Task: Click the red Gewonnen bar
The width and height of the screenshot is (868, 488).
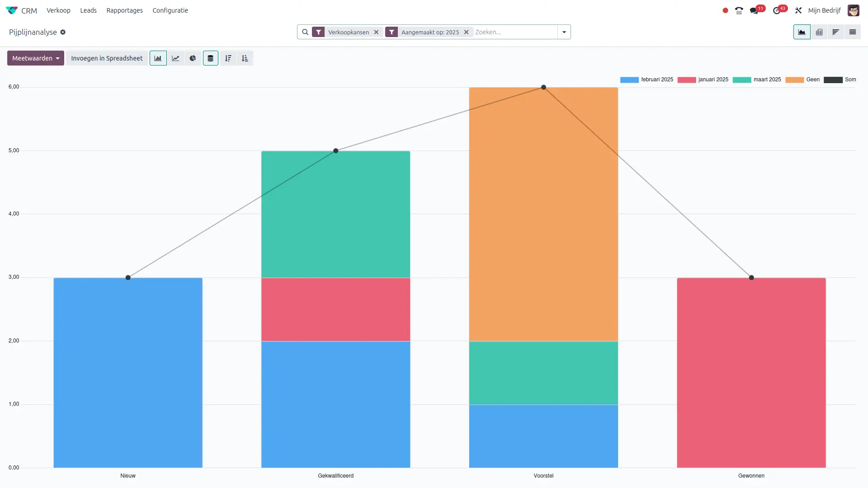Action: coord(751,373)
